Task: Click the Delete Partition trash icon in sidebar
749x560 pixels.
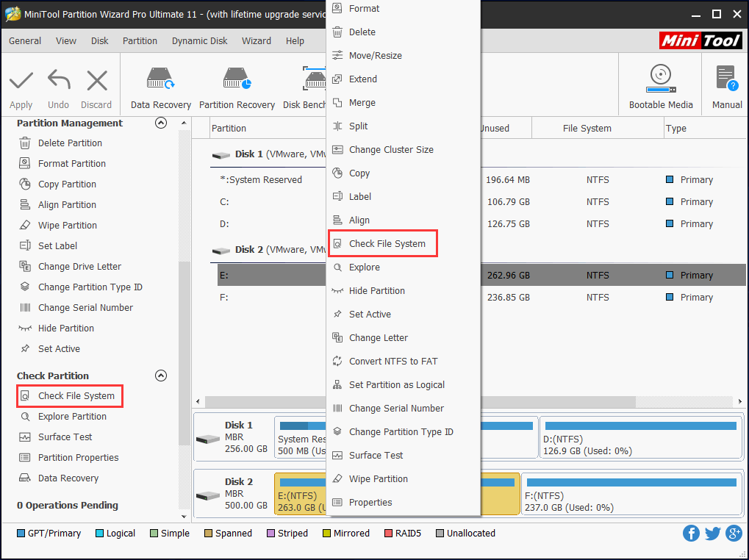Action: pyautogui.click(x=25, y=143)
